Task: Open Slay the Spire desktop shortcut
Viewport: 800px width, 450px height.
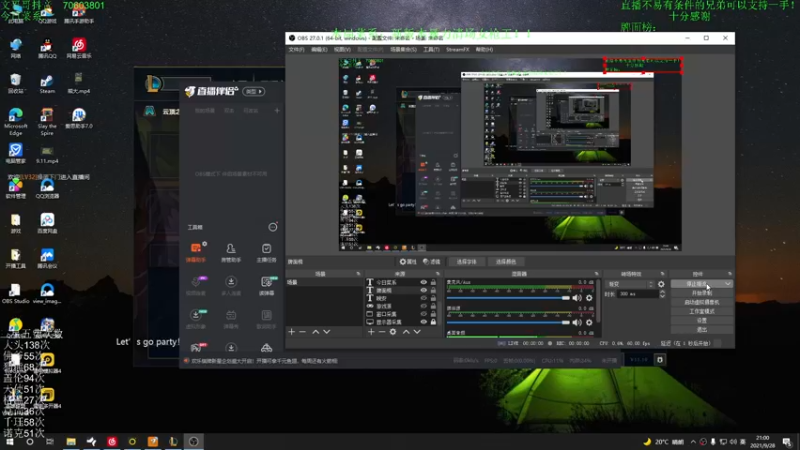Action: tap(47, 121)
